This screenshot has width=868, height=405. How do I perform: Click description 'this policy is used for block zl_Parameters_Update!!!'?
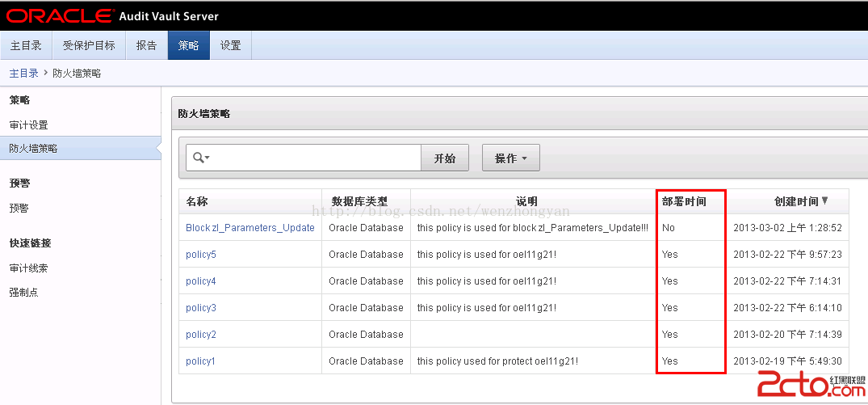click(x=533, y=228)
